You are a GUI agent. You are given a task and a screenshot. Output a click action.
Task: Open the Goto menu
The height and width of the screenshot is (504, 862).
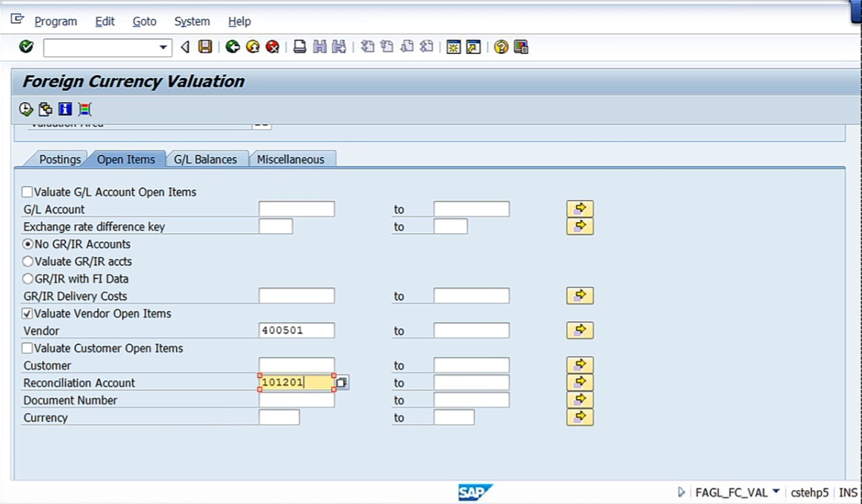click(x=144, y=21)
